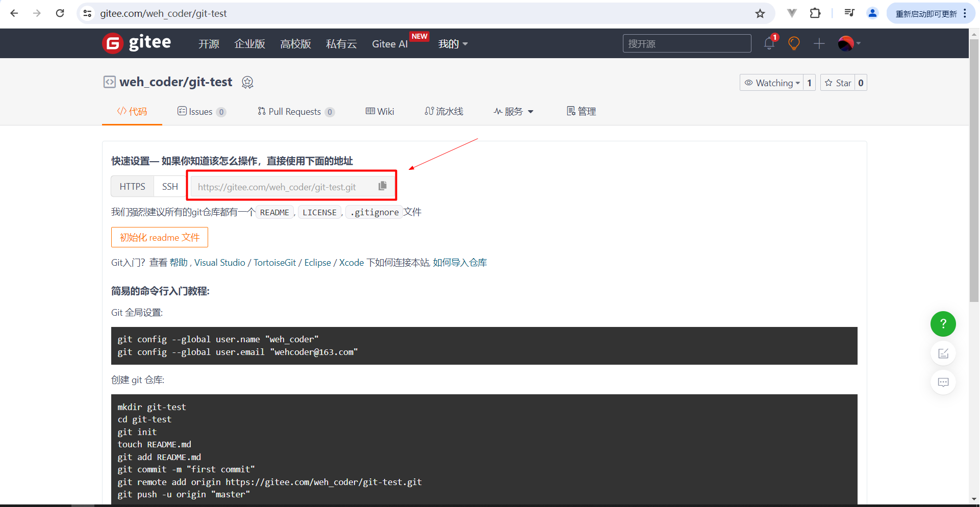Click the git push -u origin line
The height and width of the screenshot is (507, 980).
tap(184, 494)
